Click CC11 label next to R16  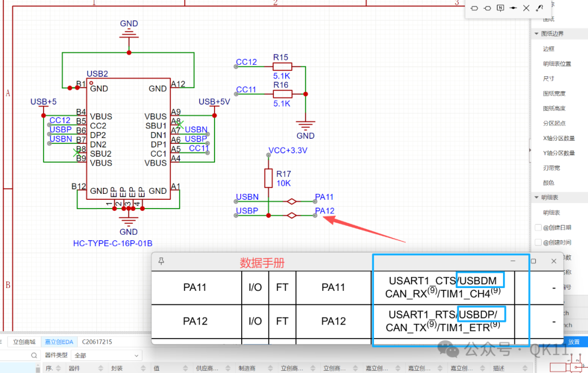pyautogui.click(x=246, y=90)
